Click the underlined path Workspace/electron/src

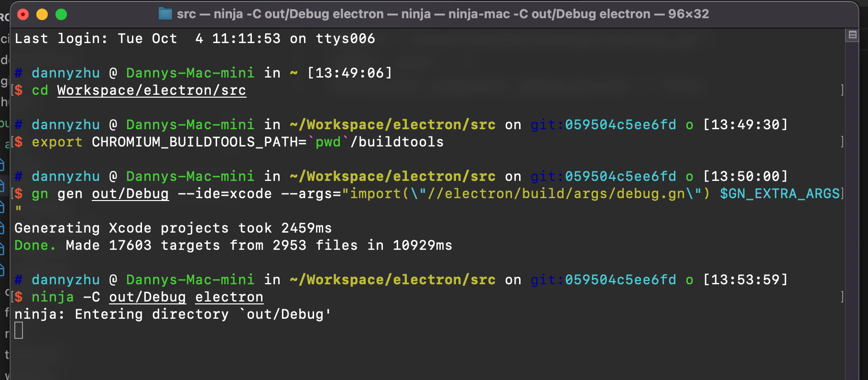152,90
